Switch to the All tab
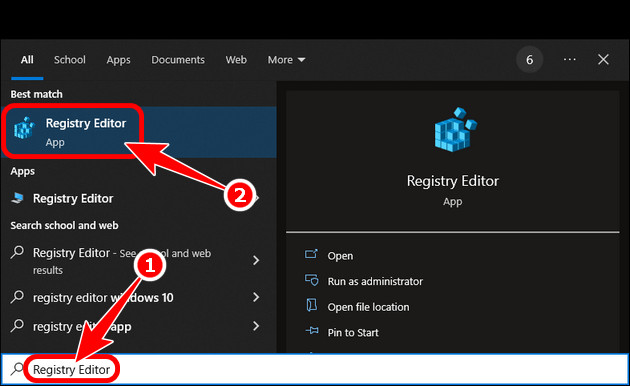The image size is (630, 386). tap(27, 60)
